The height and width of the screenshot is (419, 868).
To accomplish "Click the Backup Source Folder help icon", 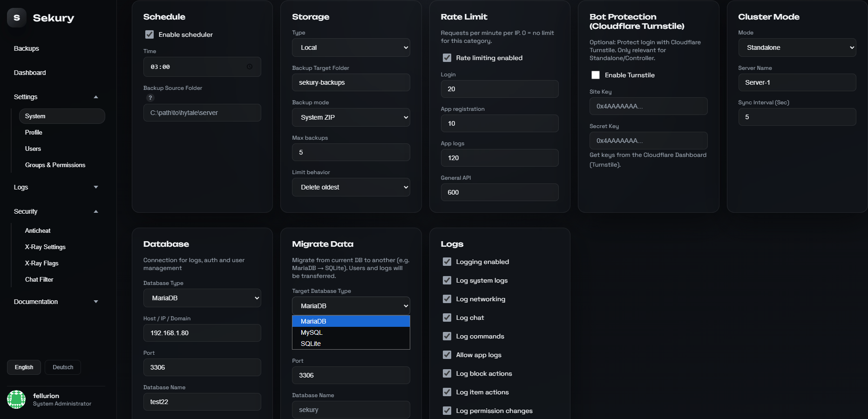I will (x=150, y=98).
